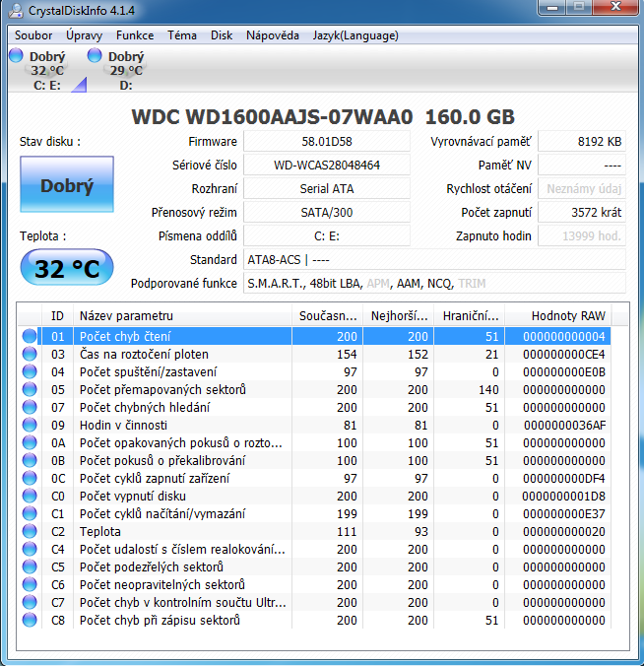This screenshot has height=666, width=644.
Task: Click the status orb for Počet vypnutí disku
Action: point(30,496)
